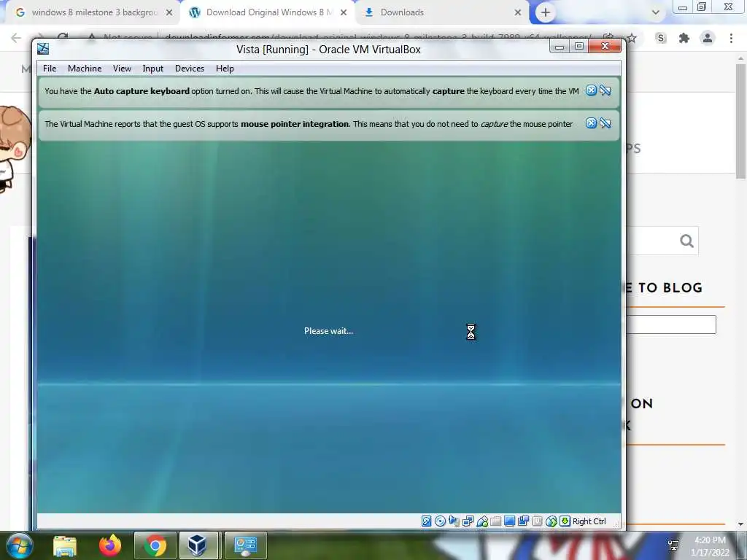Image resolution: width=747 pixels, height=560 pixels.
Task: Click the S extension icon in Chrome
Action: [x=661, y=38]
